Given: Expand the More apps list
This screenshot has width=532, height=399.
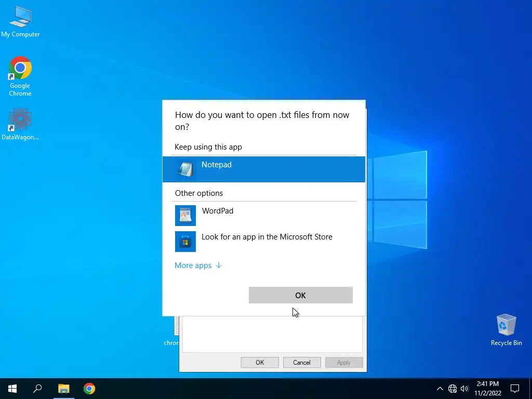Looking at the screenshot, I should [198, 265].
